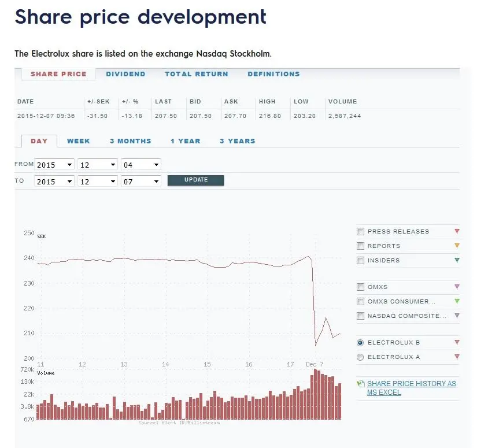Click the Share price development heading
The height and width of the screenshot is (448, 488).
(x=141, y=17)
